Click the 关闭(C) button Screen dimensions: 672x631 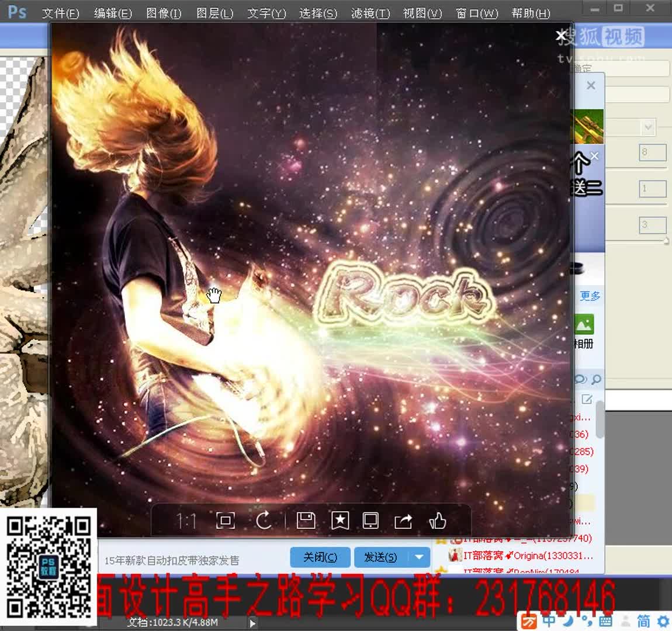tap(320, 557)
